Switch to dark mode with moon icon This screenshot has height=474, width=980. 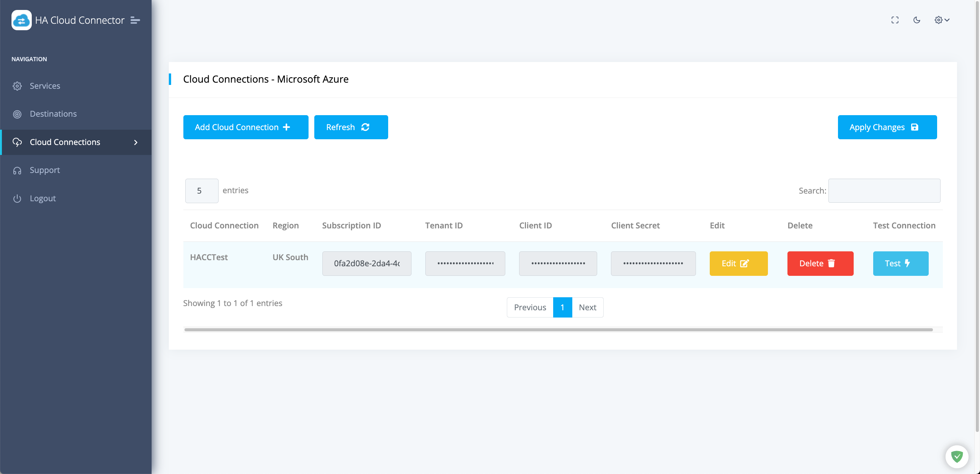(917, 20)
